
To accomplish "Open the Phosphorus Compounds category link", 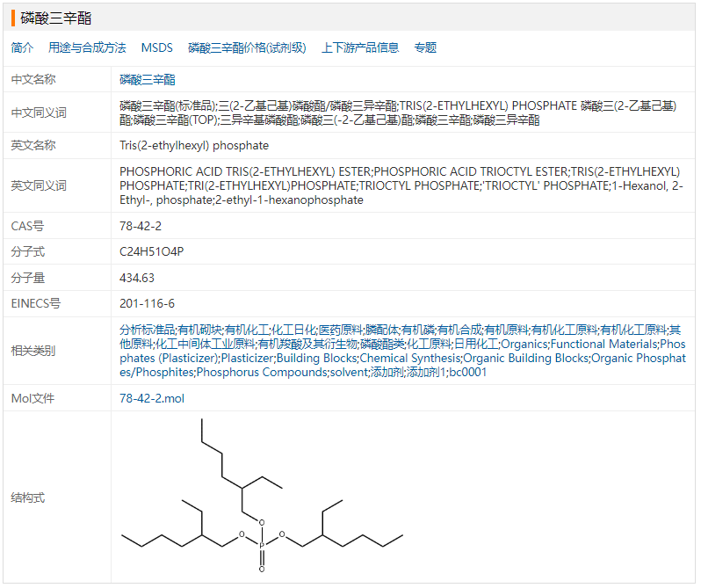I will [262, 372].
